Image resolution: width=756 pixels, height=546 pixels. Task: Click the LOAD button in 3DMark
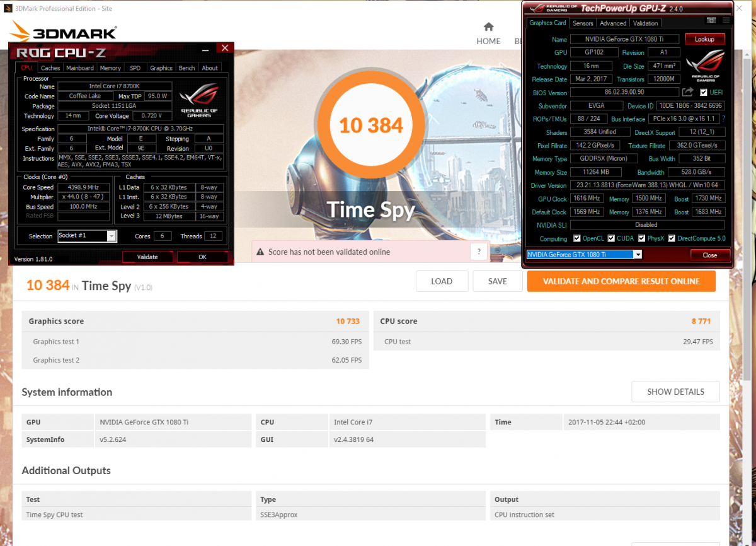tap(442, 281)
